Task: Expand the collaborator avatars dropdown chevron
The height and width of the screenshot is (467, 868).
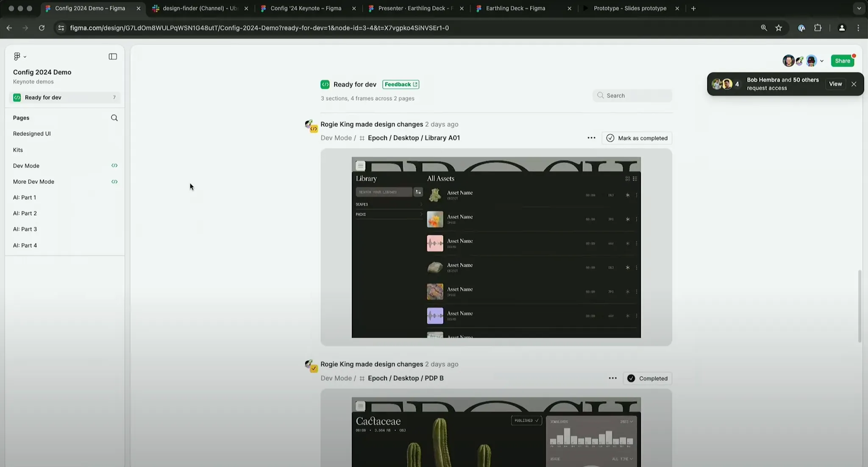Action: pyautogui.click(x=821, y=61)
